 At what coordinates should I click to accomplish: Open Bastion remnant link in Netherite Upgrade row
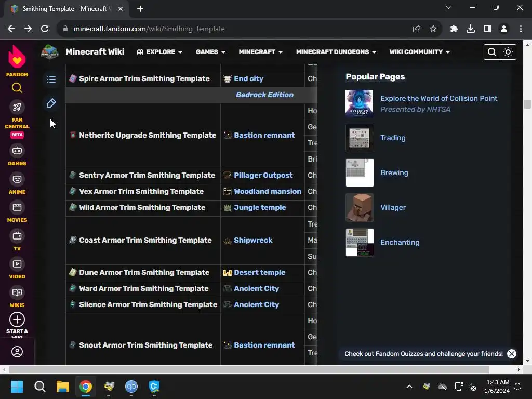pos(264,136)
